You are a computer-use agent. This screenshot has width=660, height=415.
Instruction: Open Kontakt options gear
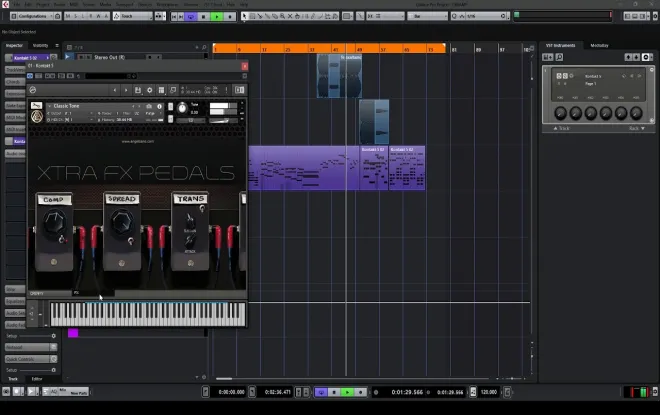click(x=149, y=90)
